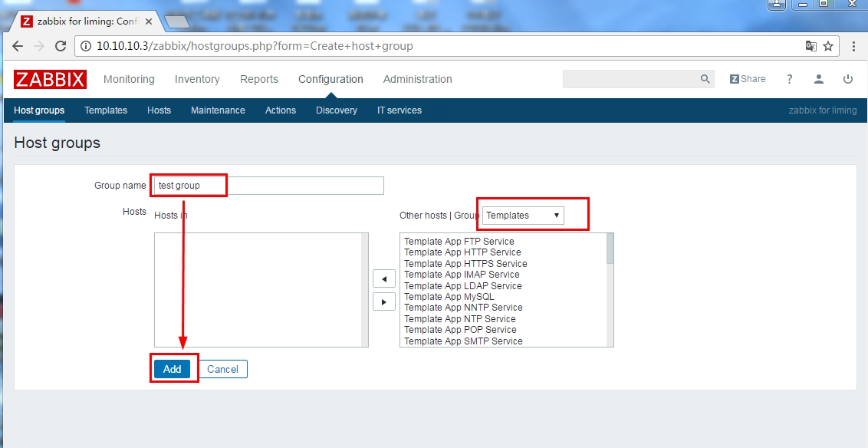
Task: Click the Chrome user profile button in title bar
Action: pyautogui.click(x=777, y=4)
